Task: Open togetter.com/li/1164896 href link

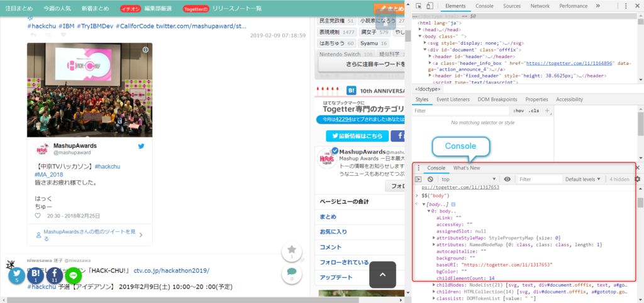Action: (569, 64)
